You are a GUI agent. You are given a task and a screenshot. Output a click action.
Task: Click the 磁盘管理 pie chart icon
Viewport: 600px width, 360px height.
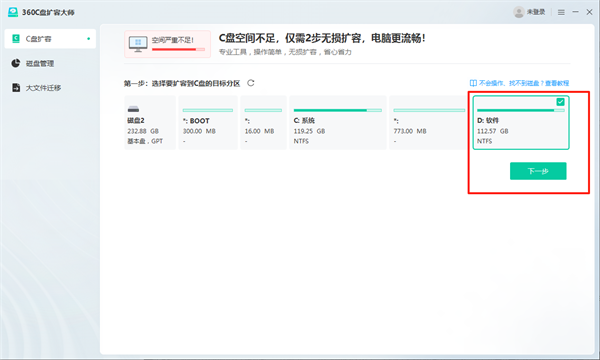tap(16, 64)
